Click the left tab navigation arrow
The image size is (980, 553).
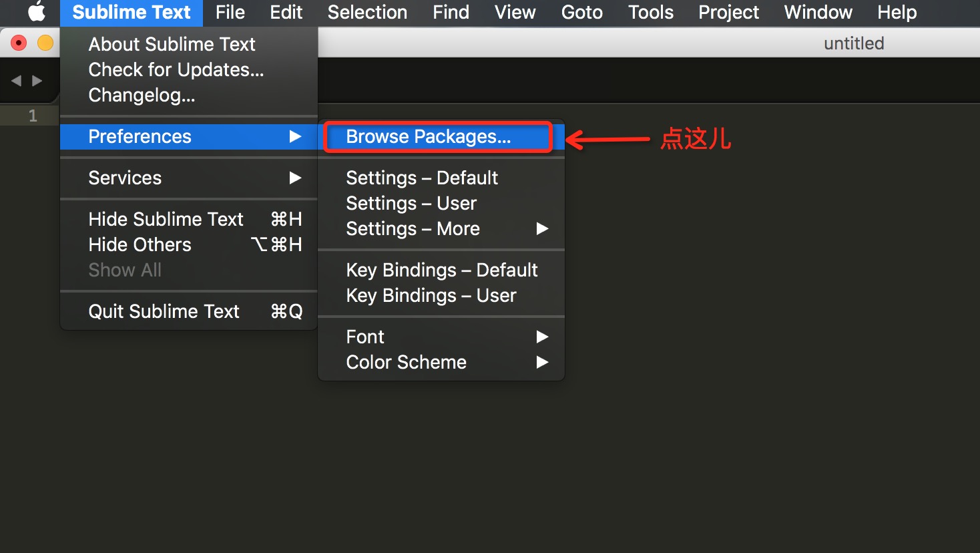click(16, 81)
